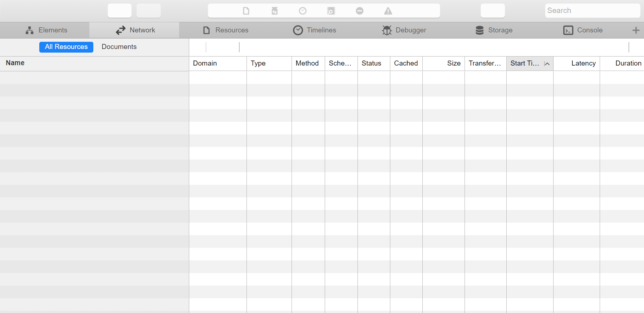Sort by the Method column header
The image size is (644, 313).
(x=308, y=63)
